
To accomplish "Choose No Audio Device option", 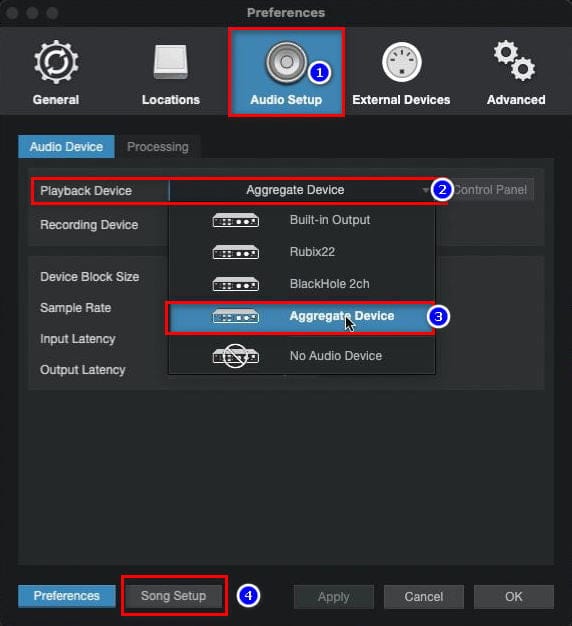I will [302, 356].
